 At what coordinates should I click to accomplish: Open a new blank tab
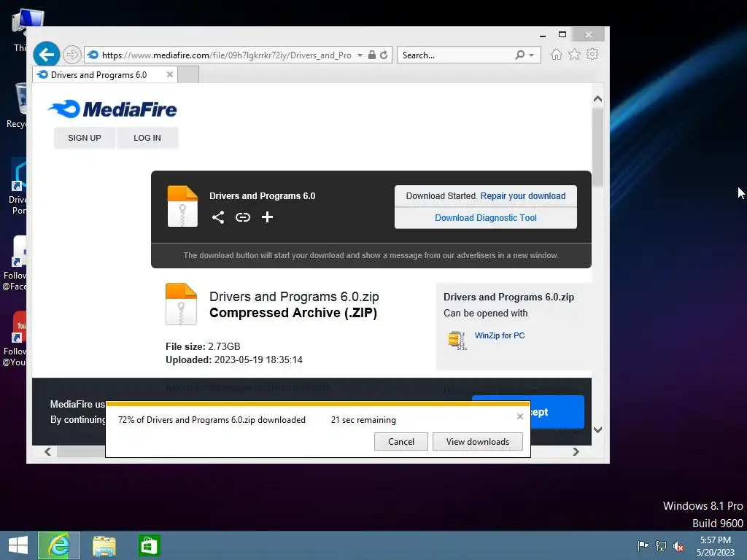point(188,75)
